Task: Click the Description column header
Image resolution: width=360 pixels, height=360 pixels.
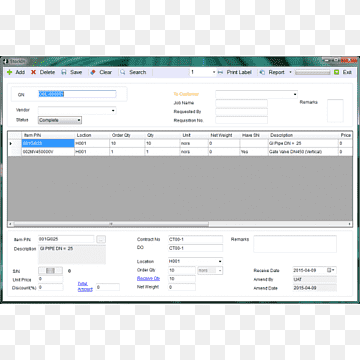Action: click(303, 135)
